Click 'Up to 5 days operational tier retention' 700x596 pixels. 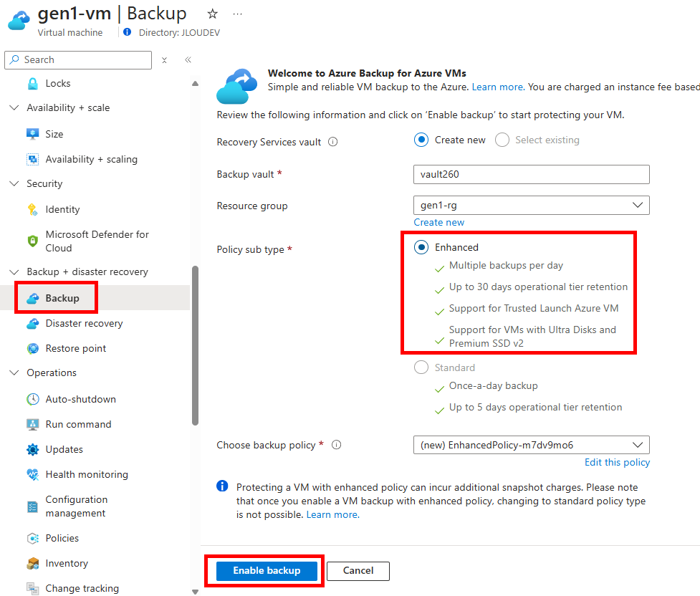[x=535, y=407]
